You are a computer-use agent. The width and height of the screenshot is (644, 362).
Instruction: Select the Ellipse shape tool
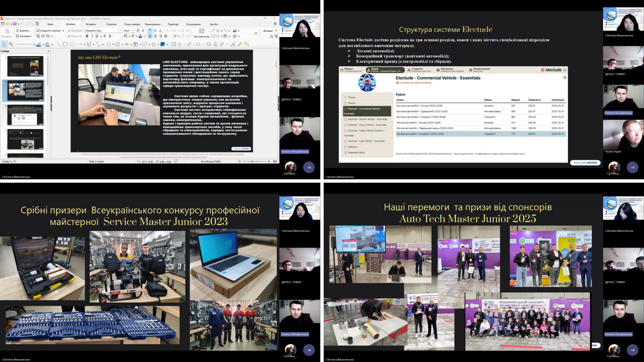click(72, 44)
